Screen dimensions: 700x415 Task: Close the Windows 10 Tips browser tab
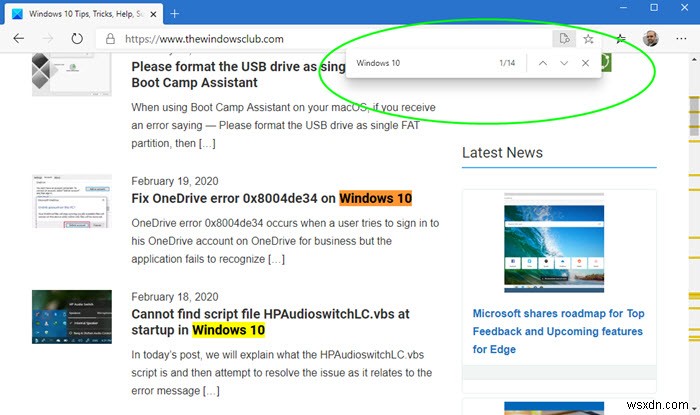tap(153, 14)
